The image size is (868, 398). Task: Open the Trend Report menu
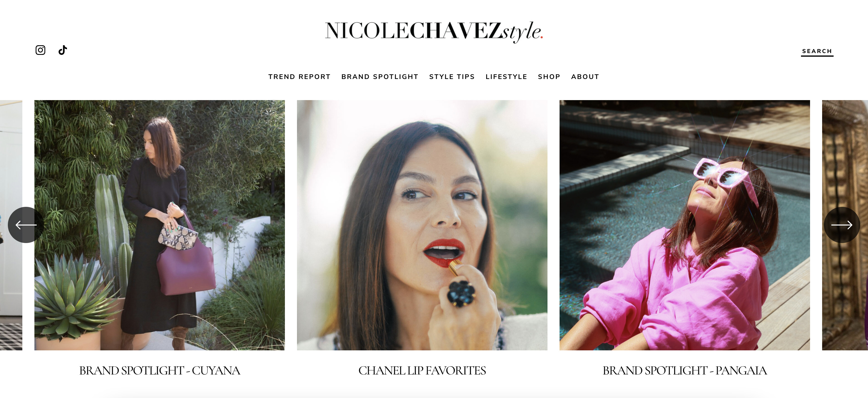(299, 77)
